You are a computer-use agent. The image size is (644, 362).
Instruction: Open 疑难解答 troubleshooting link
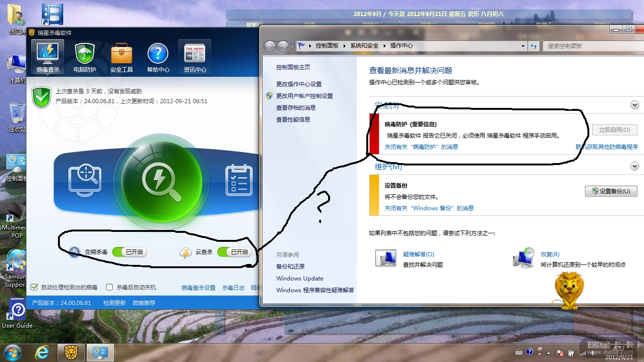click(419, 255)
